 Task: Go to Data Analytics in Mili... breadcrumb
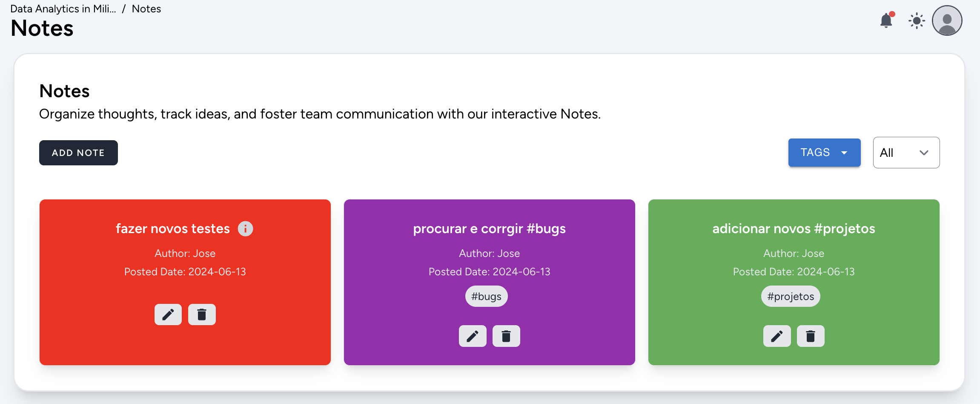(63, 9)
